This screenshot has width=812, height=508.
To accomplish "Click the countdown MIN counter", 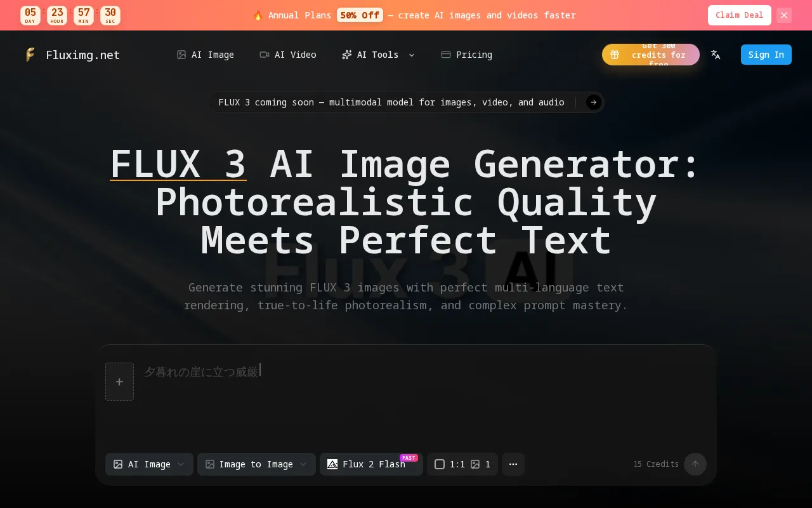I will [x=84, y=15].
